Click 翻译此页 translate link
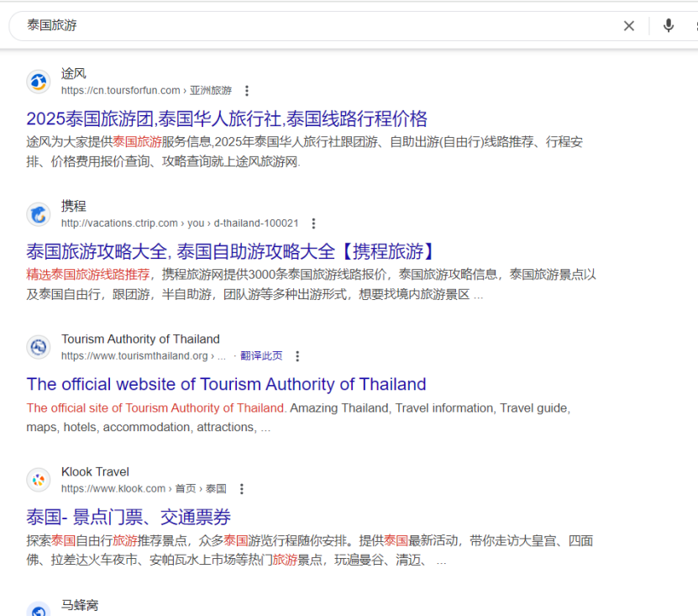Viewport: 698px width, 616px height. click(x=261, y=355)
